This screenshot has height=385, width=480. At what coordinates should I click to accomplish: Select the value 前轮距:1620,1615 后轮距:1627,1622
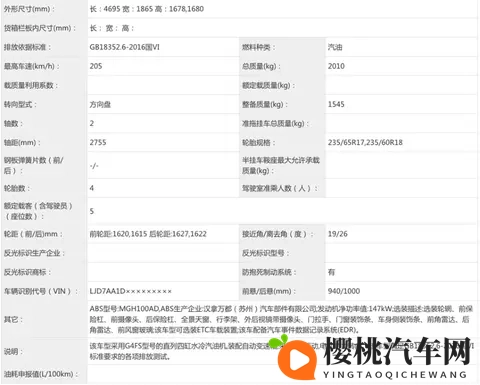[x=148, y=234]
